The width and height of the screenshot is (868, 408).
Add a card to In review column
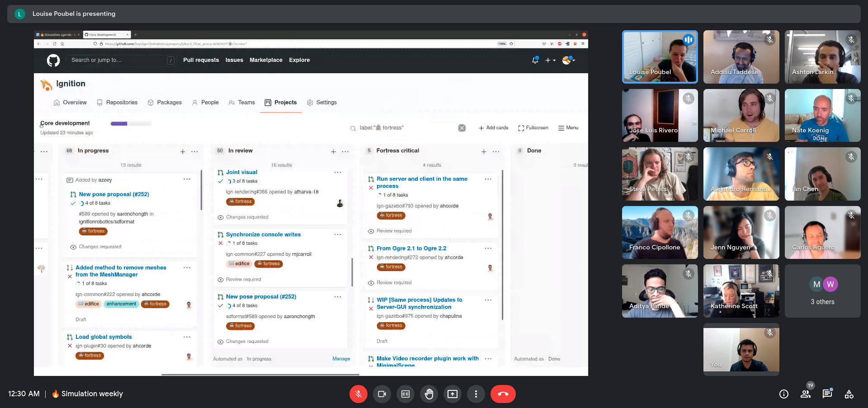coord(333,152)
